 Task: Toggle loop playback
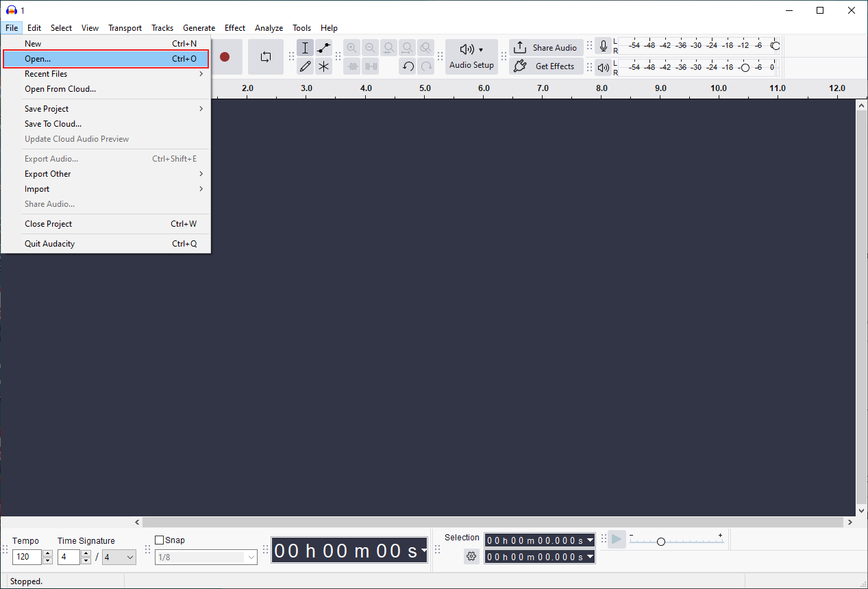pyautogui.click(x=266, y=57)
